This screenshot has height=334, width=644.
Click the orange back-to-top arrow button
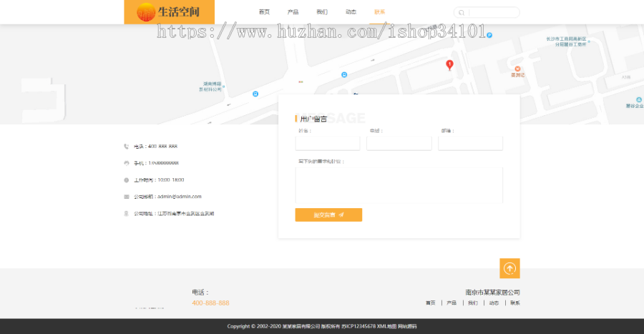coord(509,268)
